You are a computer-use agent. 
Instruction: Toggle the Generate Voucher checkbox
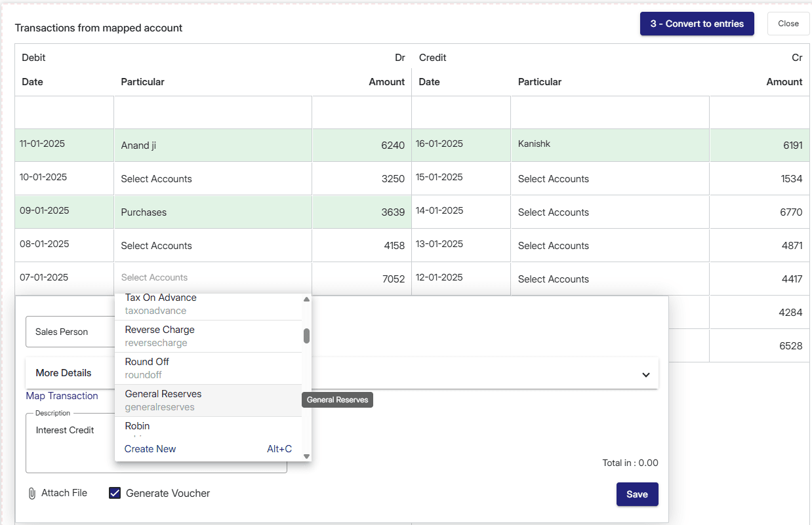[x=115, y=493]
